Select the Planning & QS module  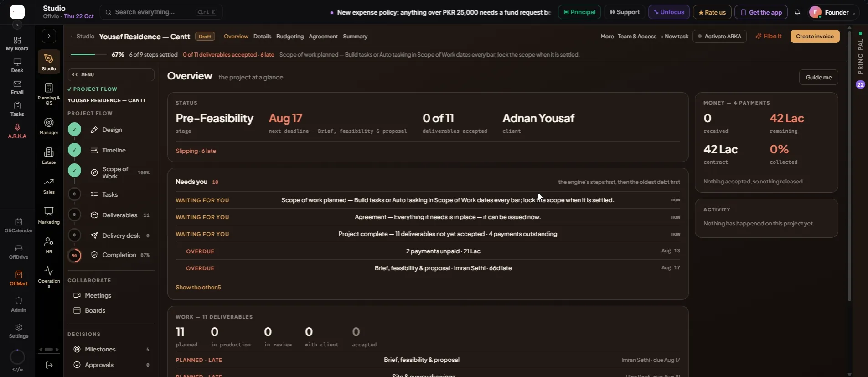click(49, 94)
